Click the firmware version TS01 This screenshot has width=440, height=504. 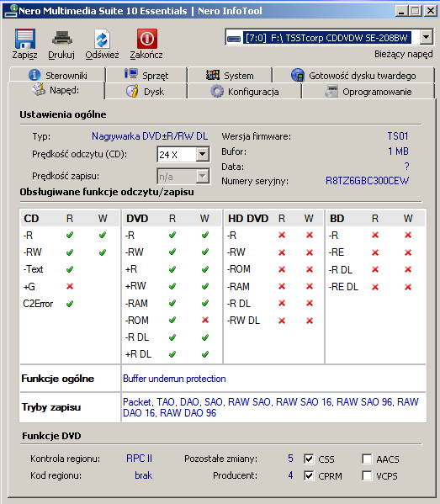click(398, 136)
